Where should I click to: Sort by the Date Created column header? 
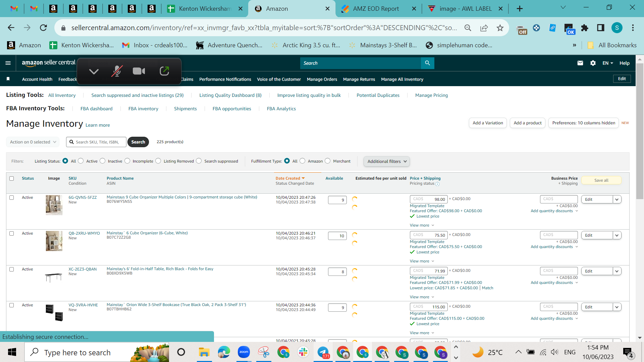290,178
